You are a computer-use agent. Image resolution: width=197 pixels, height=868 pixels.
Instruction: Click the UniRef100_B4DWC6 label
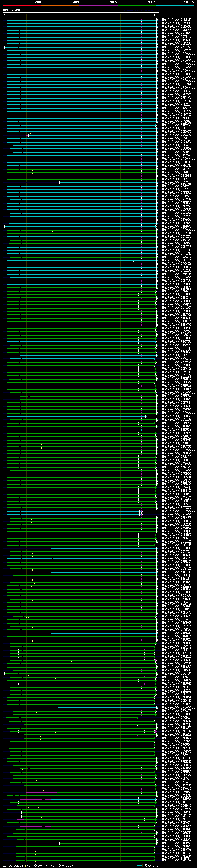[177, 430]
